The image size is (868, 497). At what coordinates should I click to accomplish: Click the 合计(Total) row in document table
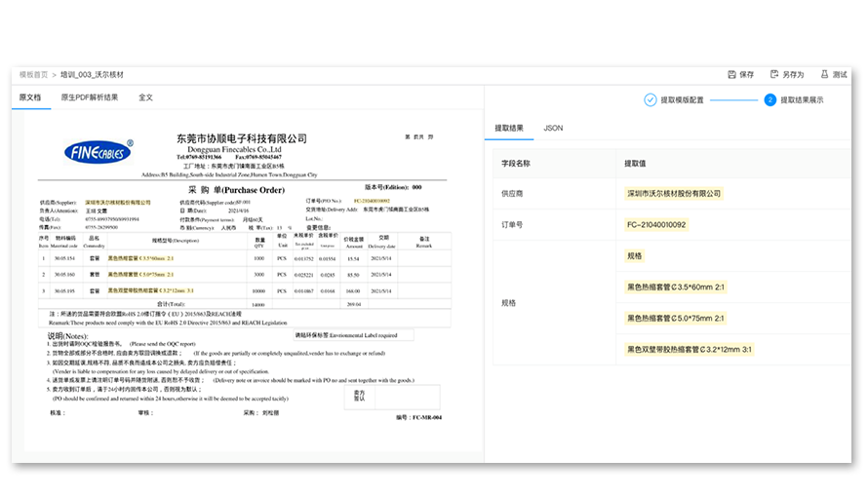coord(244,304)
